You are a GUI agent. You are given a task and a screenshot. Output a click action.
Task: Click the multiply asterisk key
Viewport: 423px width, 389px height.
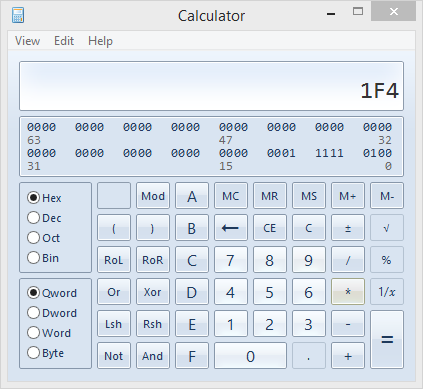coord(348,292)
